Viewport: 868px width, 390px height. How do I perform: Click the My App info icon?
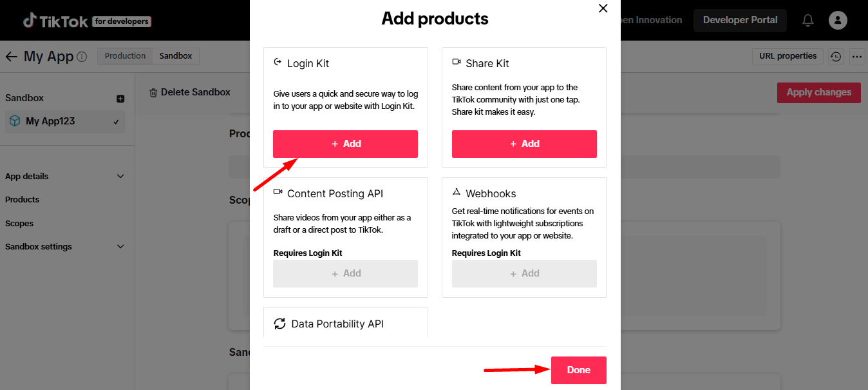click(81, 57)
